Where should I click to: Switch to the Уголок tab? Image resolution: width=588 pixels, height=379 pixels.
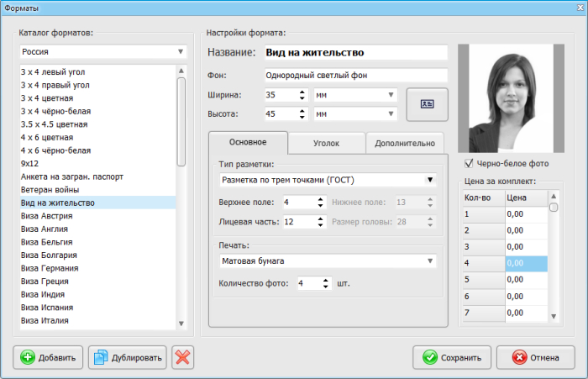326,143
